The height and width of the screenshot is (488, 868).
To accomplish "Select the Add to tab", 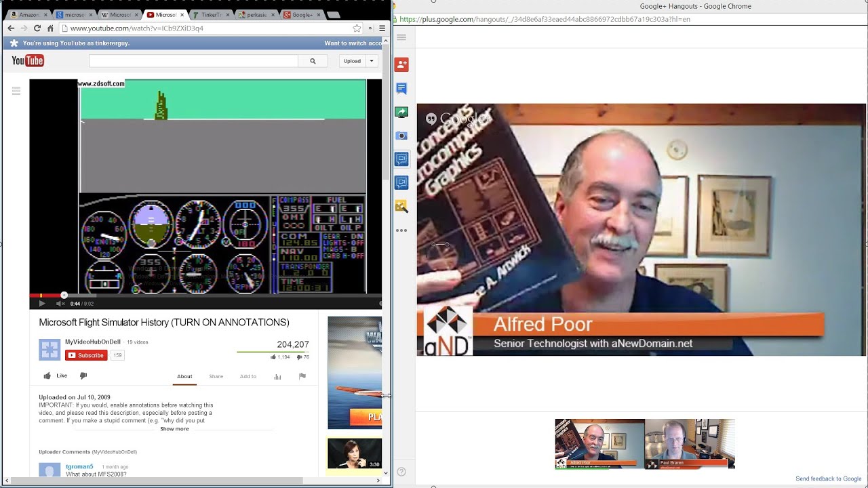I will point(248,376).
